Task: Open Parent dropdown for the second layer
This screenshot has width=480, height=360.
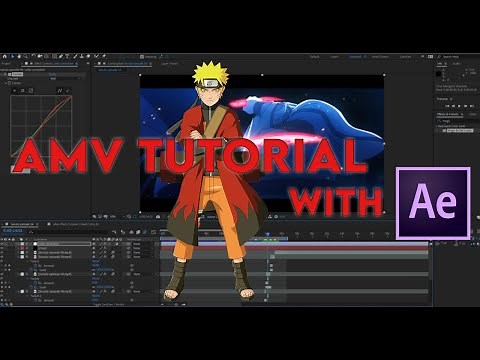Action: pos(143,248)
